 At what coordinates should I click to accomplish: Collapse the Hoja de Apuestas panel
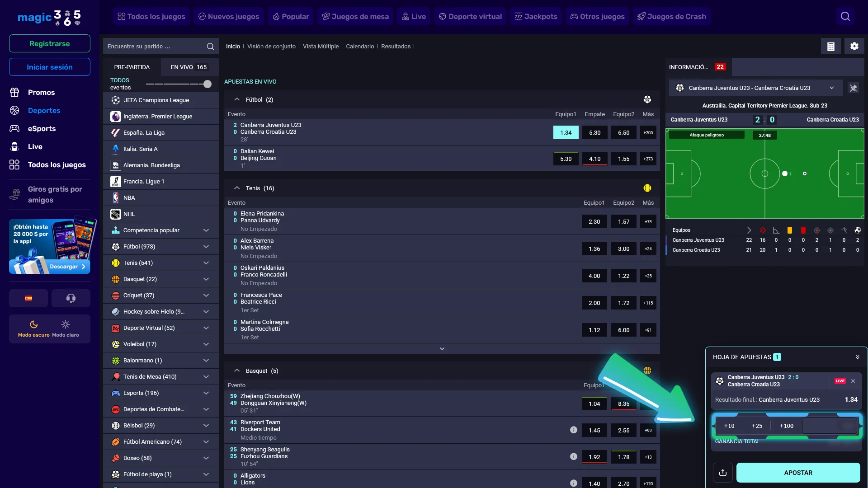coord(858,357)
